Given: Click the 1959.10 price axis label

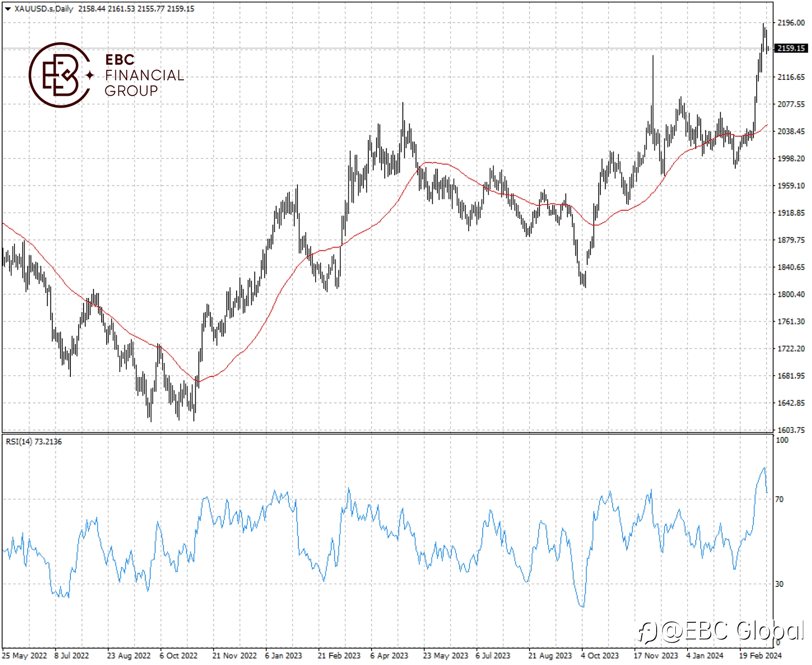Looking at the screenshot, I should coord(791,186).
